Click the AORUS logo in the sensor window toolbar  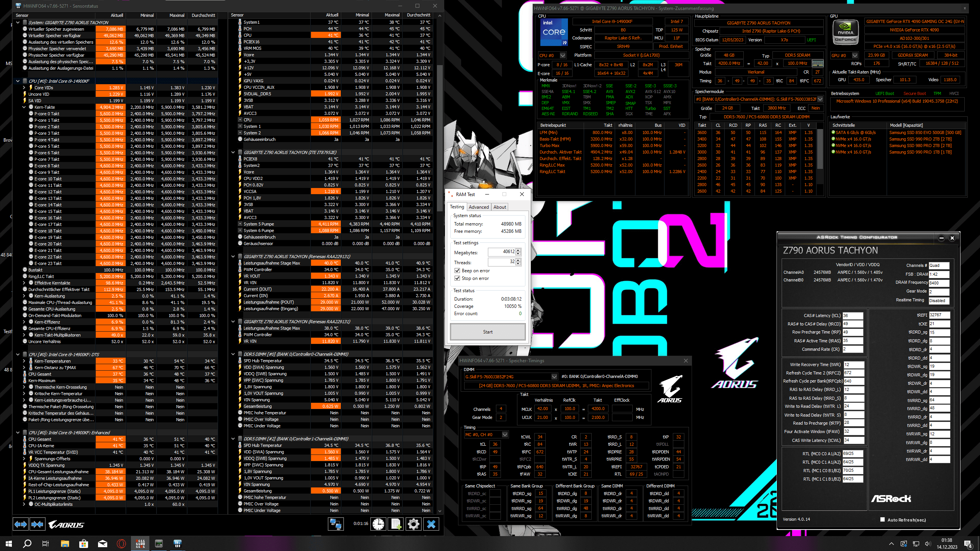pyautogui.click(x=66, y=524)
